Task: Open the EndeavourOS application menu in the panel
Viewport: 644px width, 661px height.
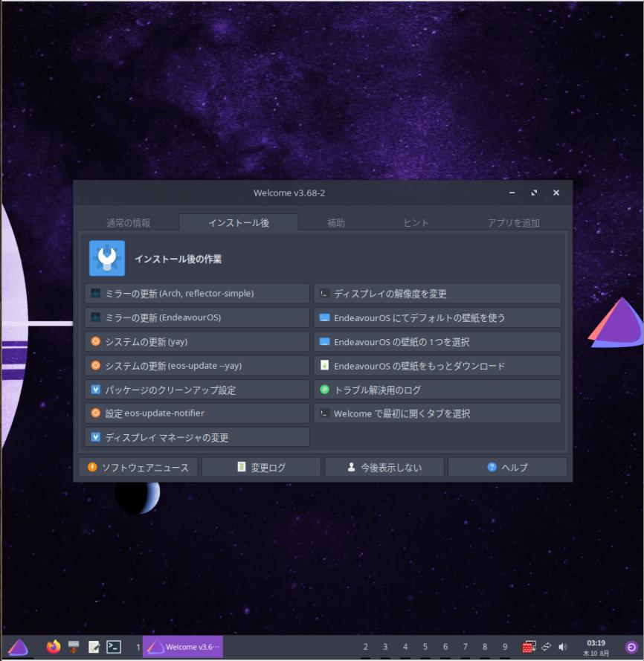Action: [x=18, y=647]
